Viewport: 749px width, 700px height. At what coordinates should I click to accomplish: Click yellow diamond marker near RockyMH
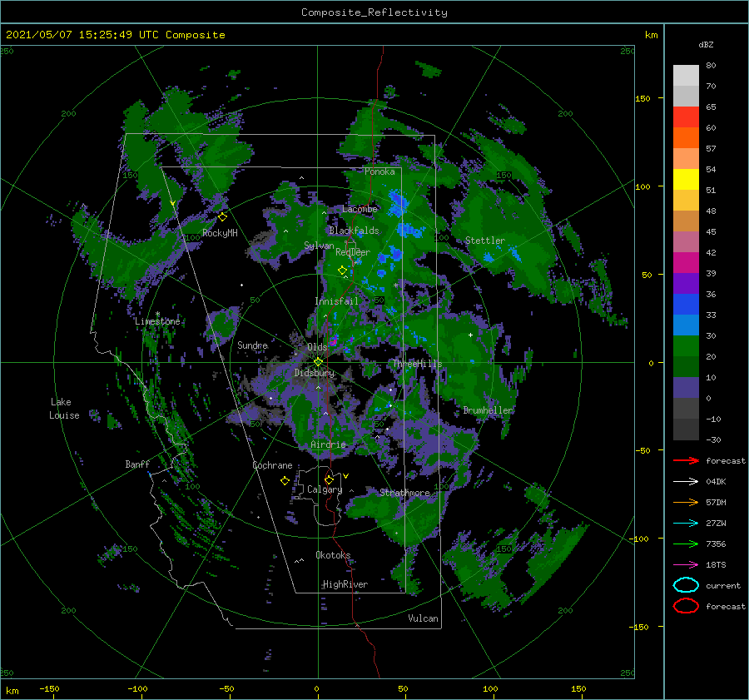[x=222, y=217]
